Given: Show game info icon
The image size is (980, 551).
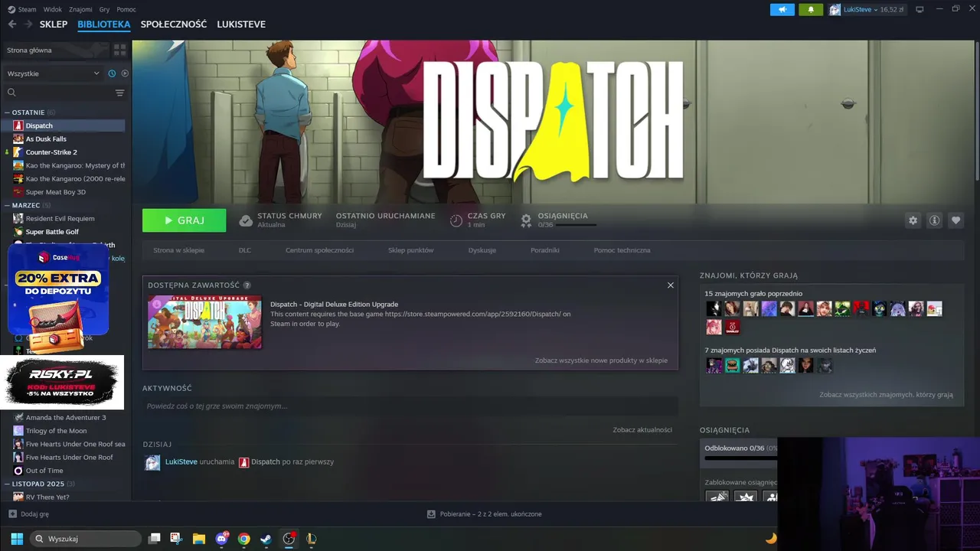Looking at the screenshot, I should point(934,220).
